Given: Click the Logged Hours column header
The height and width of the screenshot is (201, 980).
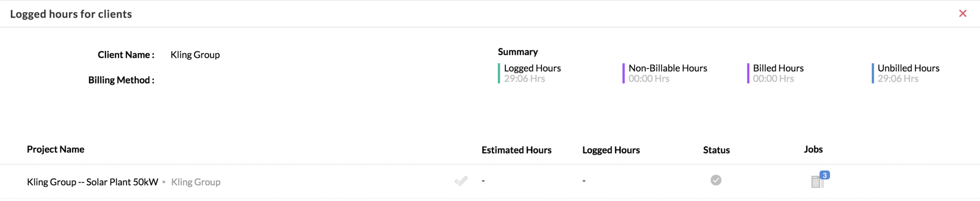Looking at the screenshot, I should click(611, 150).
